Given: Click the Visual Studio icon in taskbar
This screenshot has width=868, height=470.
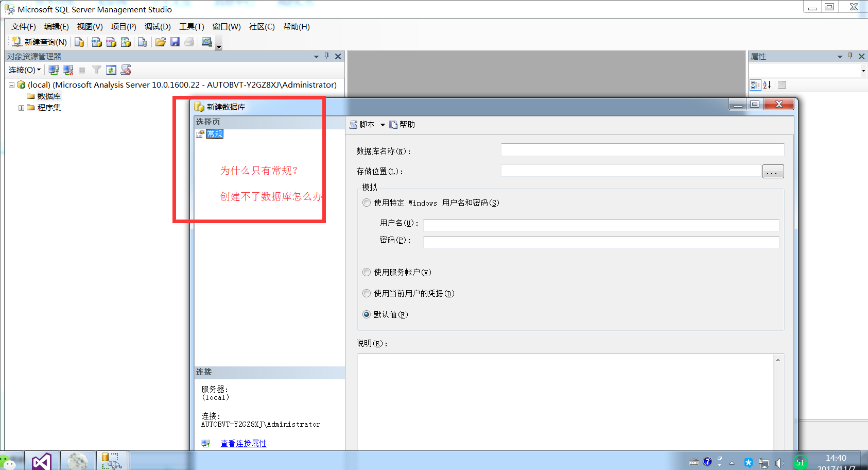Looking at the screenshot, I should point(41,461).
